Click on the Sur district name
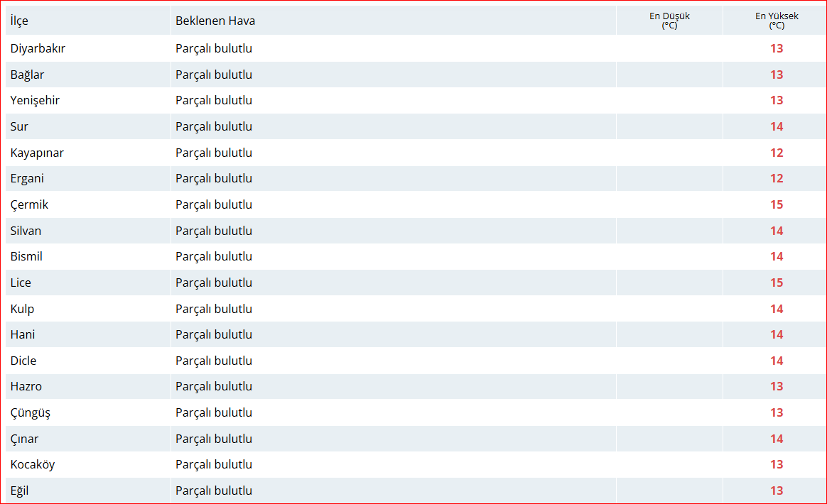This screenshot has width=827, height=504. 19,126
